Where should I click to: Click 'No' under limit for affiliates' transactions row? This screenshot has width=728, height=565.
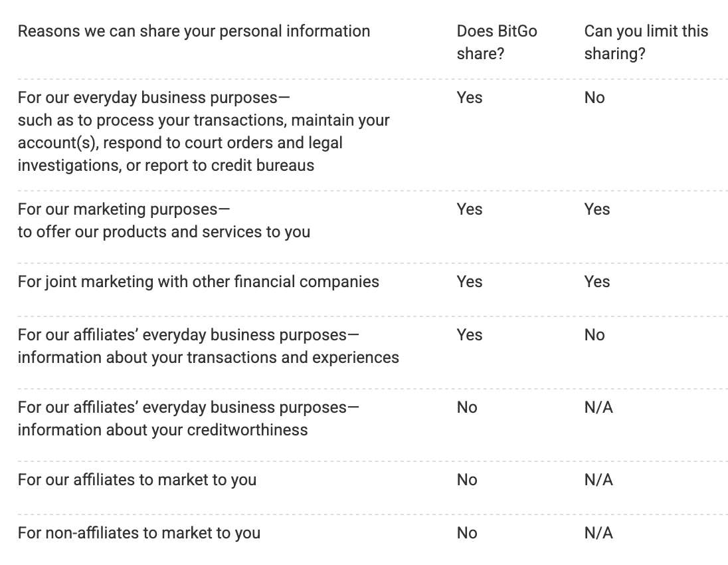(x=594, y=335)
